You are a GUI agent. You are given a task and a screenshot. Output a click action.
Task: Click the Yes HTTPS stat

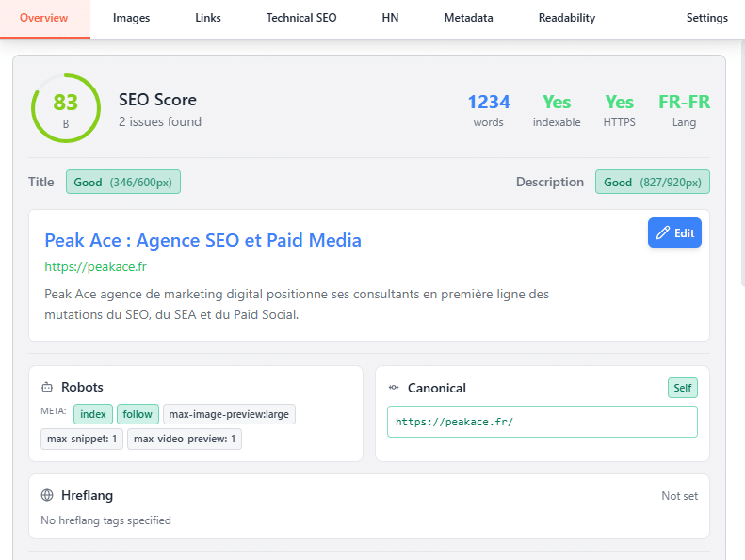coord(619,110)
